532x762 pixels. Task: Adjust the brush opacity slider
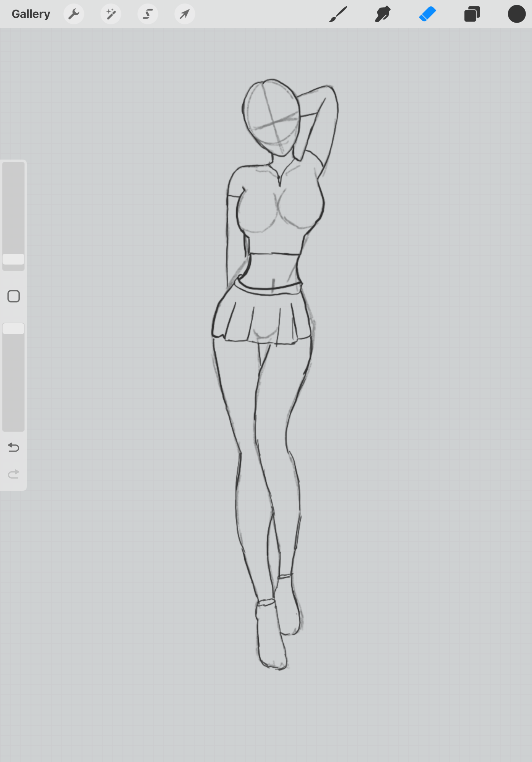pos(13,377)
